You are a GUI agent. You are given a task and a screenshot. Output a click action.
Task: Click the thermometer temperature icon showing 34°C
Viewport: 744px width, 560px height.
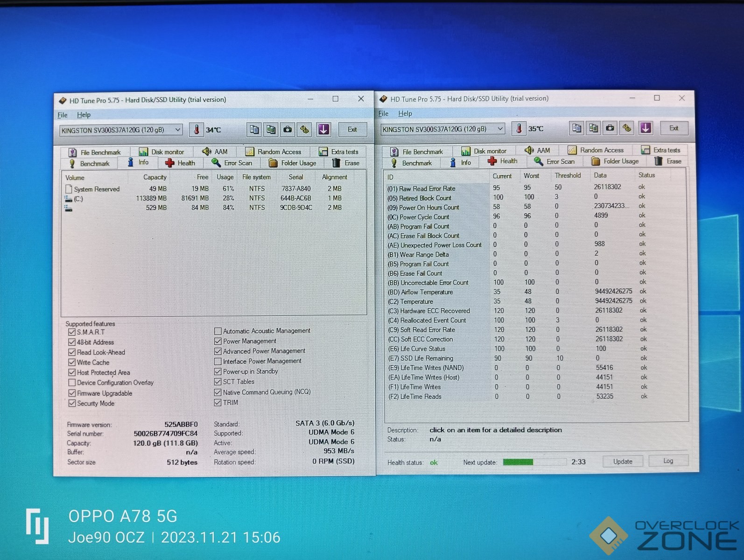coord(197,130)
